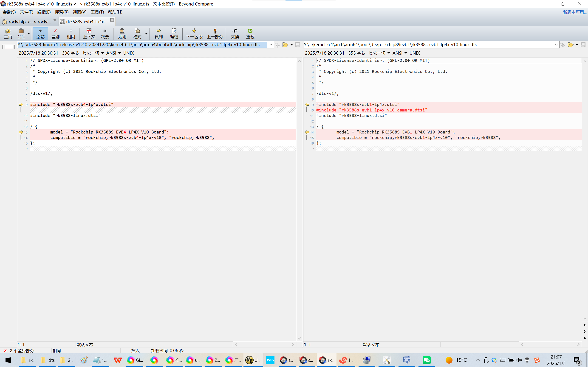Expand left file path dropdown
Viewport: 588px width, 367px height.
271,45
